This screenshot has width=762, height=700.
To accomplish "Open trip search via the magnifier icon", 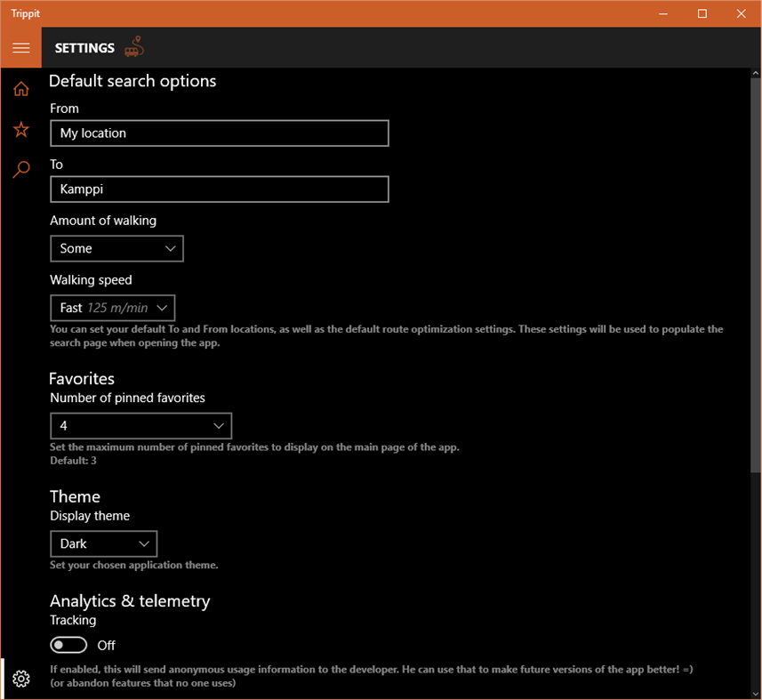I will click(x=20, y=169).
